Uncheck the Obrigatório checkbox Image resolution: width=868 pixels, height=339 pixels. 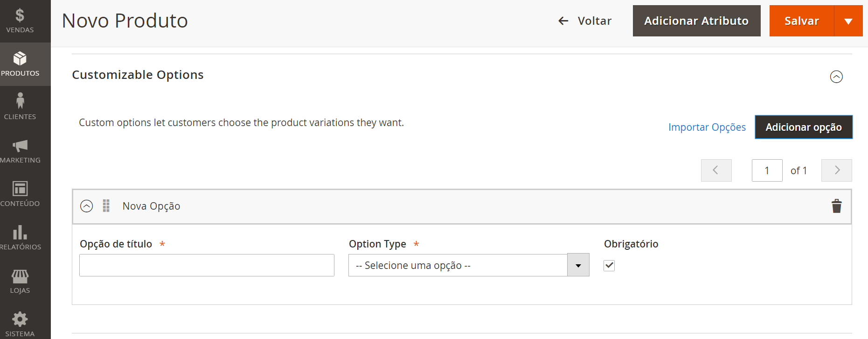tap(609, 266)
